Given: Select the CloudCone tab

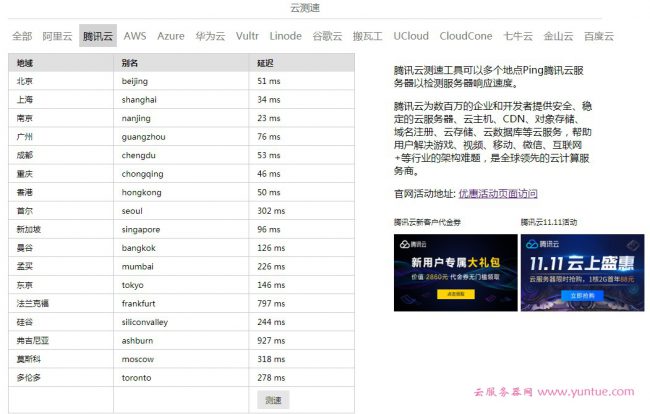Looking at the screenshot, I should (x=466, y=36).
